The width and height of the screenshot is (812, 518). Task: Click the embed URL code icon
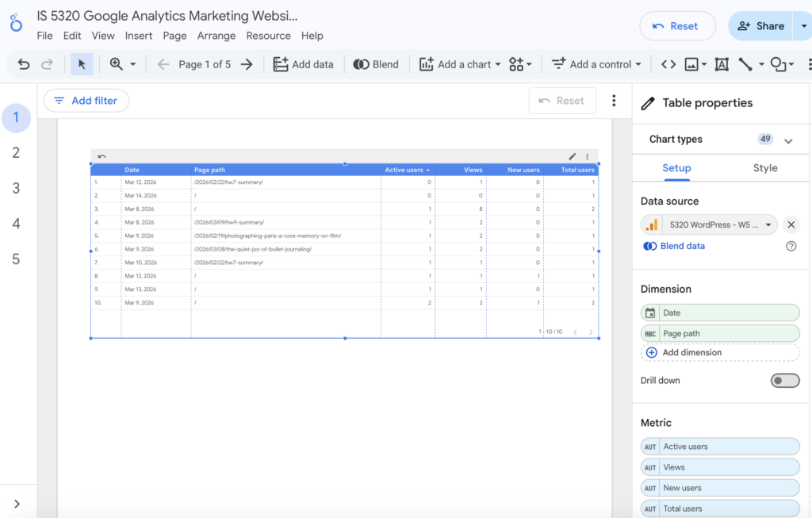(668, 64)
